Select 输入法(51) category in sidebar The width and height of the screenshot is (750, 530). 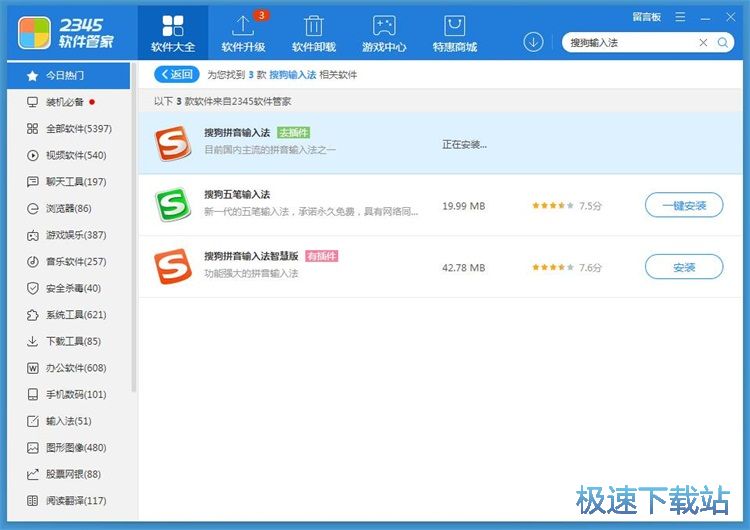pyautogui.click(x=68, y=421)
